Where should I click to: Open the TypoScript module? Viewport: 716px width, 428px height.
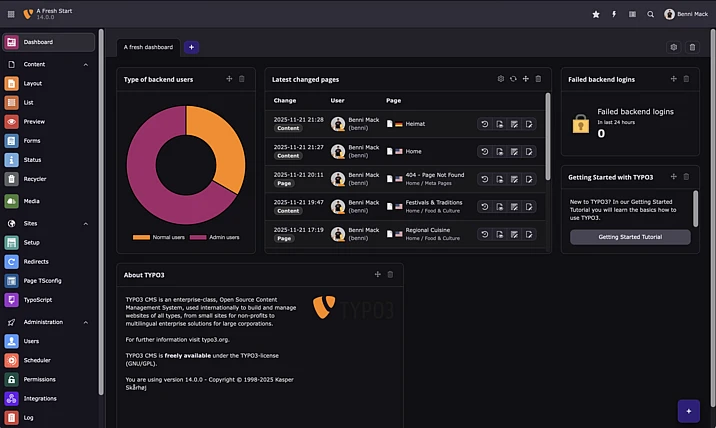(38, 300)
